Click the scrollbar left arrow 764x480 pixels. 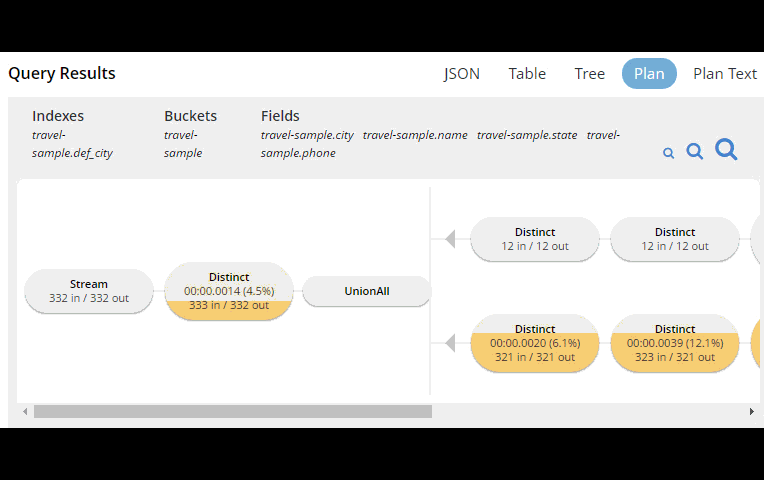24,411
